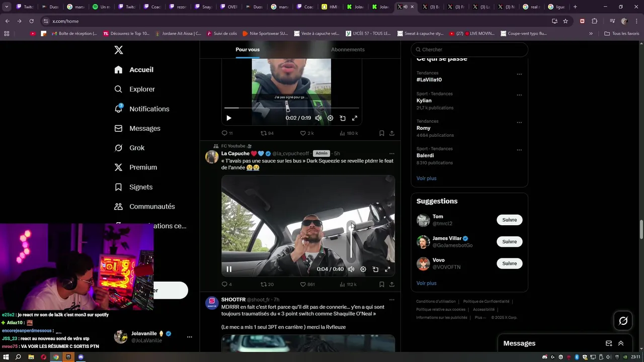
Task: Open La Capuche post options menu
Action: 392,153
